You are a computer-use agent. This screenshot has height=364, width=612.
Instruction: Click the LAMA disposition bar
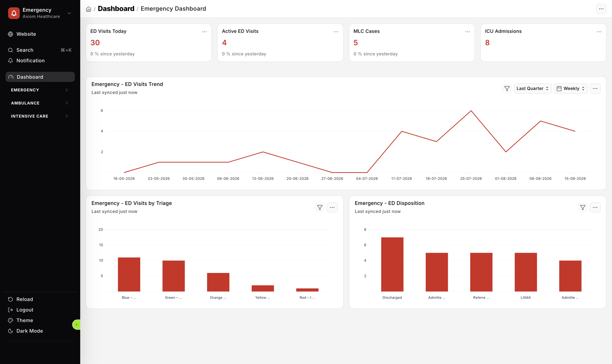(526, 272)
